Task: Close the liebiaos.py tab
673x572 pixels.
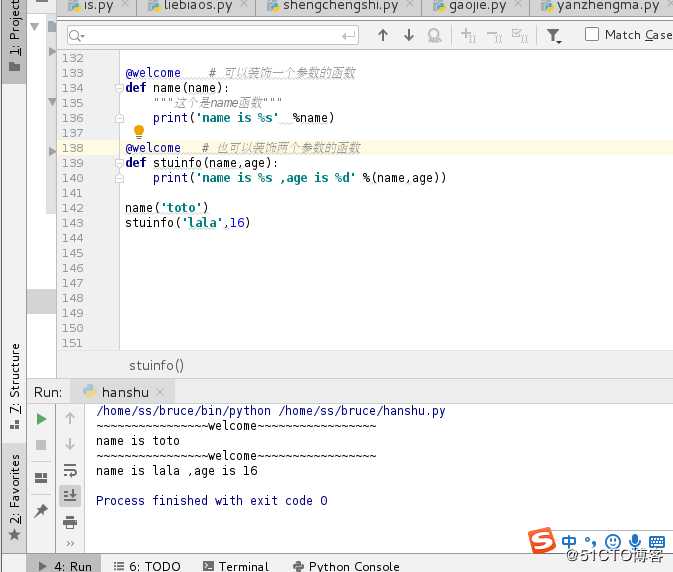Action: click(244, 4)
